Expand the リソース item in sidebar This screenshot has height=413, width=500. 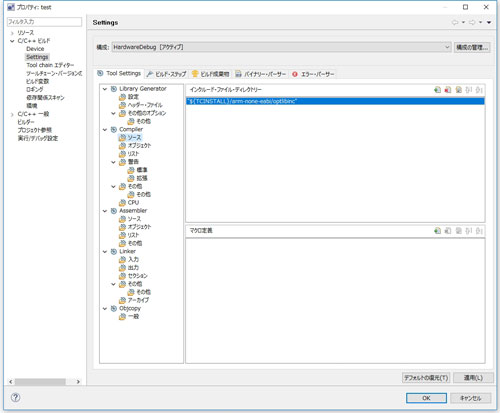tap(12, 33)
